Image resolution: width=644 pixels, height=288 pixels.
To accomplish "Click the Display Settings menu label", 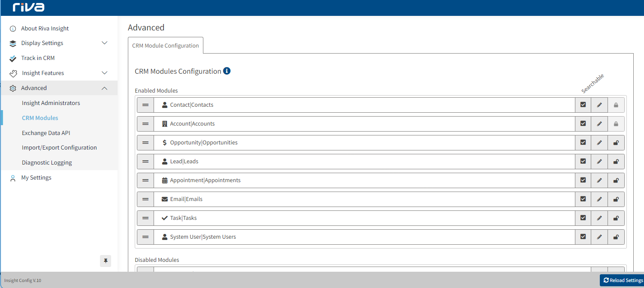I will click(x=42, y=43).
